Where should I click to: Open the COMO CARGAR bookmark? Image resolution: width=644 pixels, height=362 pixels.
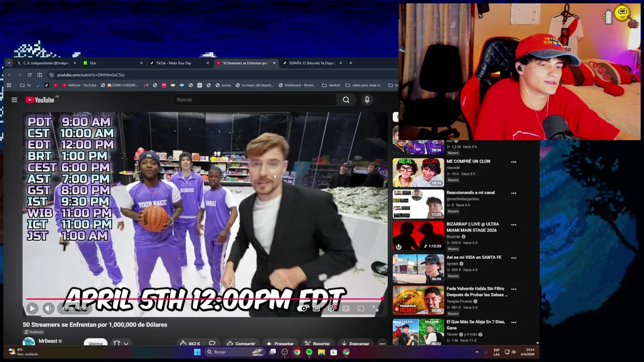click(x=119, y=85)
